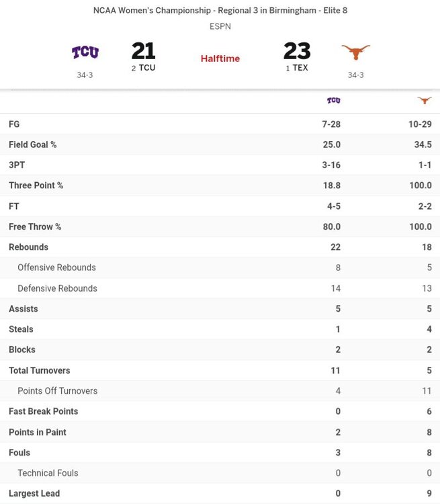440x504 pixels.
Task: Click TCU's score of 21
Action: click(143, 51)
